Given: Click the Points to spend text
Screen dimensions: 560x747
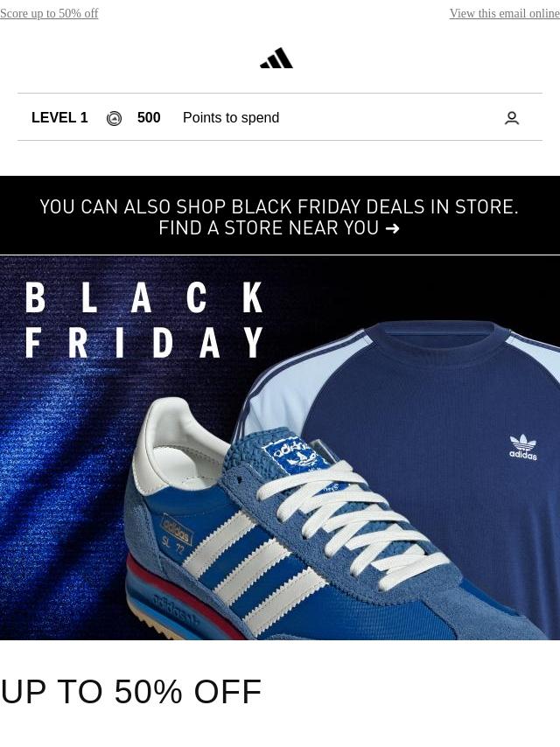Looking at the screenshot, I should click(231, 118).
